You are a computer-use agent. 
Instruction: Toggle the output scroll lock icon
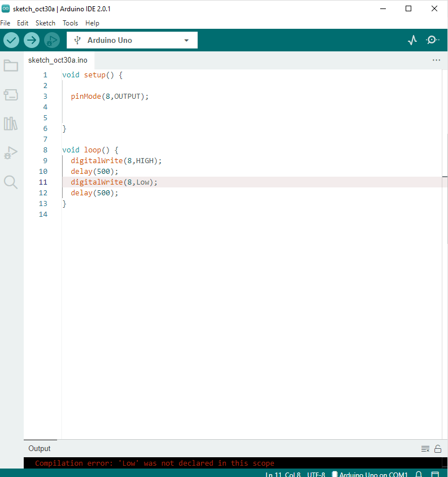[438, 449]
